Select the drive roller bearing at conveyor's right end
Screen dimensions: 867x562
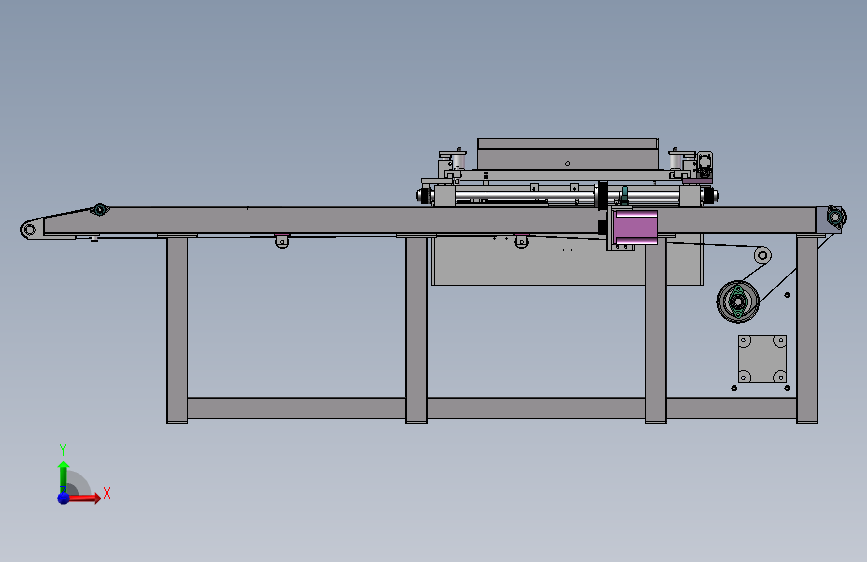835,217
